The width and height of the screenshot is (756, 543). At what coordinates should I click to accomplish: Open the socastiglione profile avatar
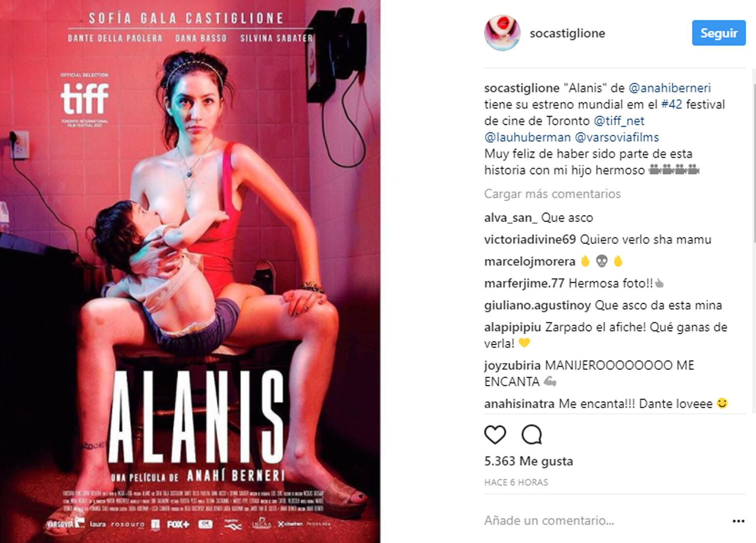(502, 33)
